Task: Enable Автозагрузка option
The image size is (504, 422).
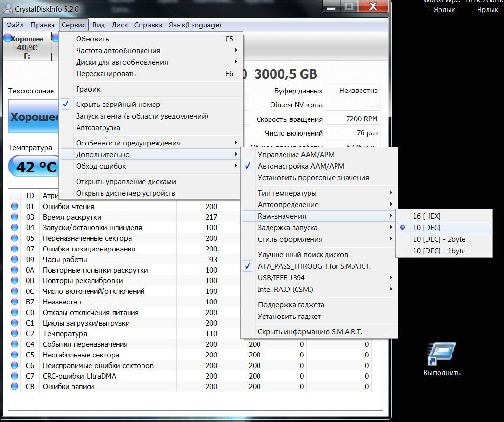Action: pos(150,128)
